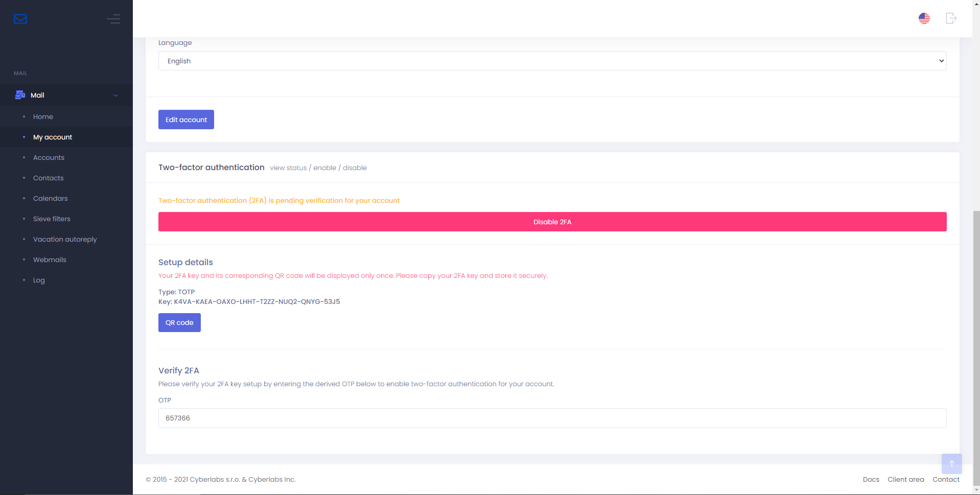The width and height of the screenshot is (980, 495).
Task: Open the Language dropdown showing English
Action: pyautogui.click(x=552, y=61)
